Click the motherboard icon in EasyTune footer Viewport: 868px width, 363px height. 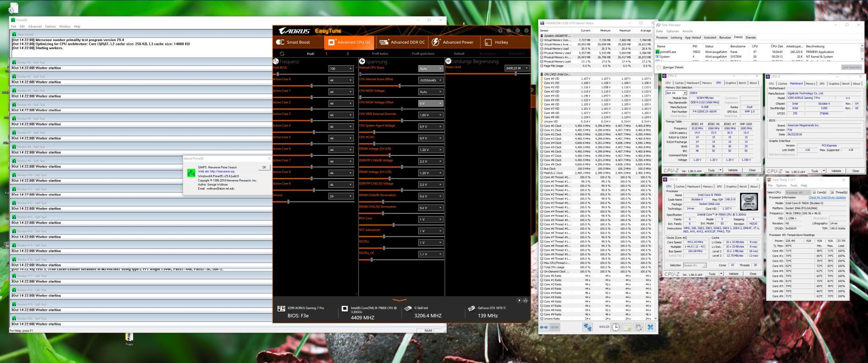281,309
